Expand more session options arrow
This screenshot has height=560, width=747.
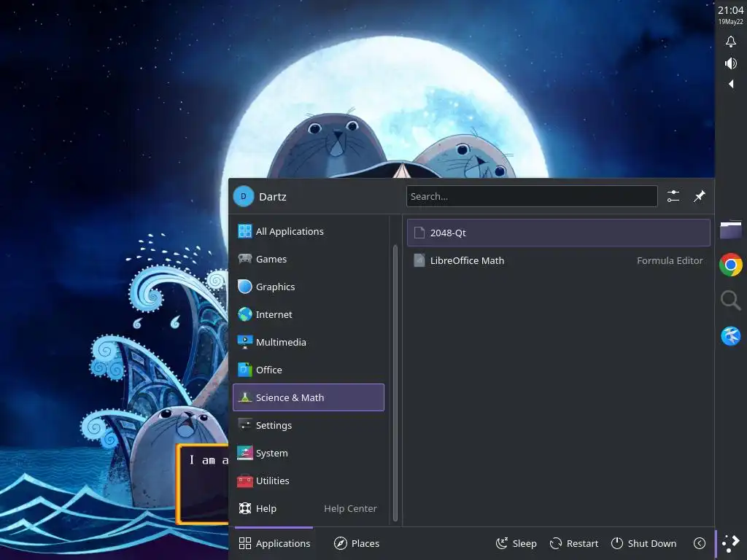pos(700,543)
